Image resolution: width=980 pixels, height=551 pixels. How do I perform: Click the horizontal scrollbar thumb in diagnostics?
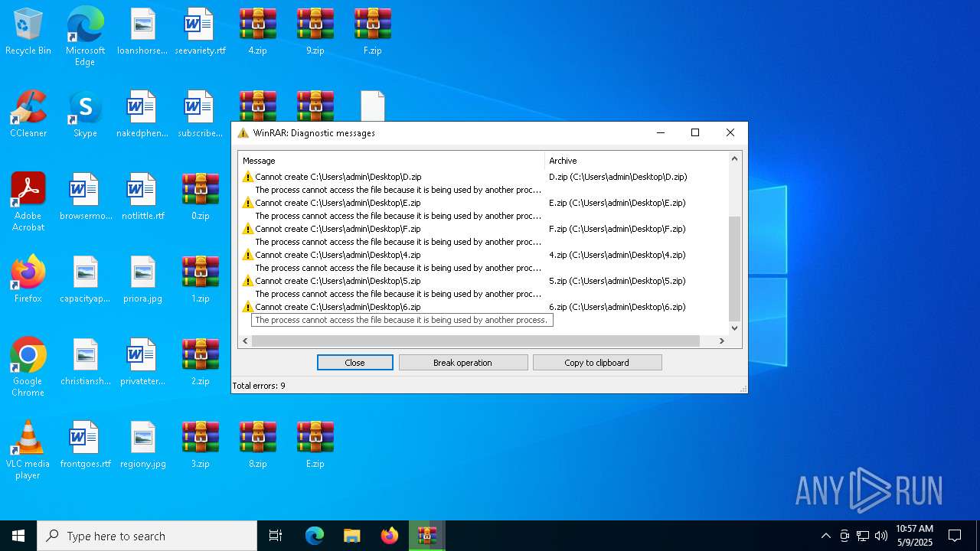pyautogui.click(x=475, y=341)
